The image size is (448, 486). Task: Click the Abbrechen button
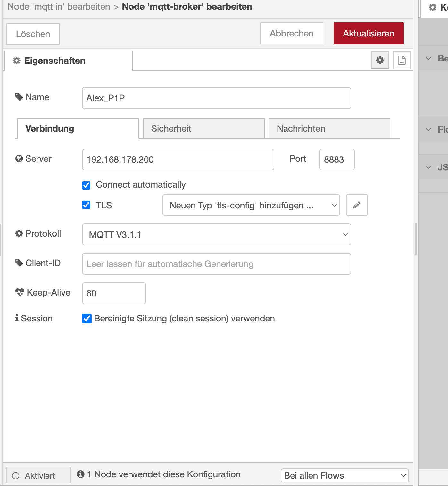[292, 33]
